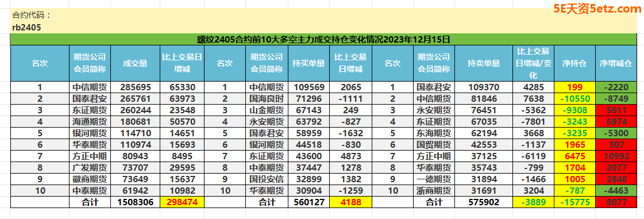Image resolution: width=644 pixels, height=219 pixels.
Task: Select the 持买单量 column header
Action: tap(308, 63)
